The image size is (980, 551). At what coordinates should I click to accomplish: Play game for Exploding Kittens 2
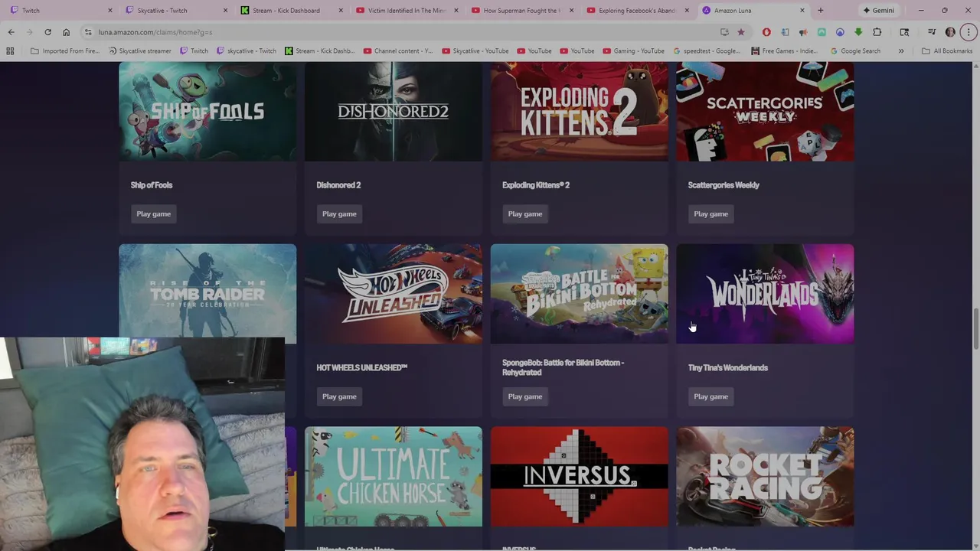pyautogui.click(x=525, y=214)
